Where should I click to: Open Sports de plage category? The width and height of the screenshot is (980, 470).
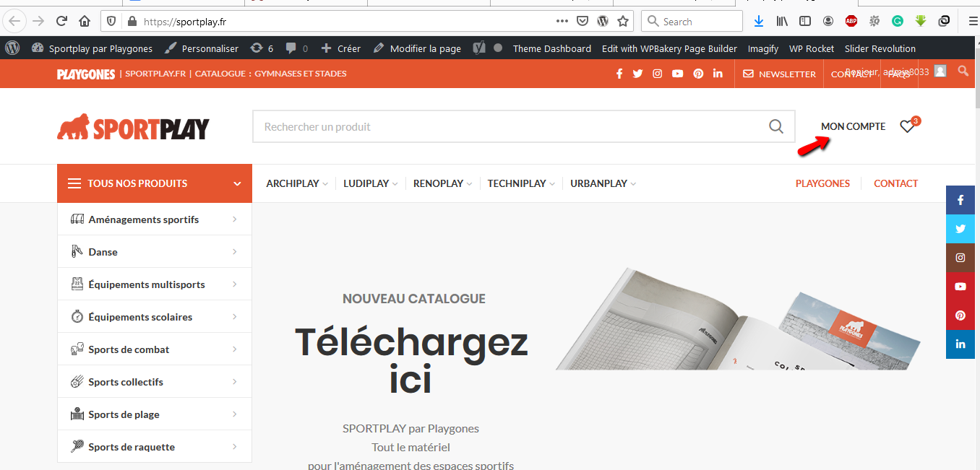pos(155,414)
